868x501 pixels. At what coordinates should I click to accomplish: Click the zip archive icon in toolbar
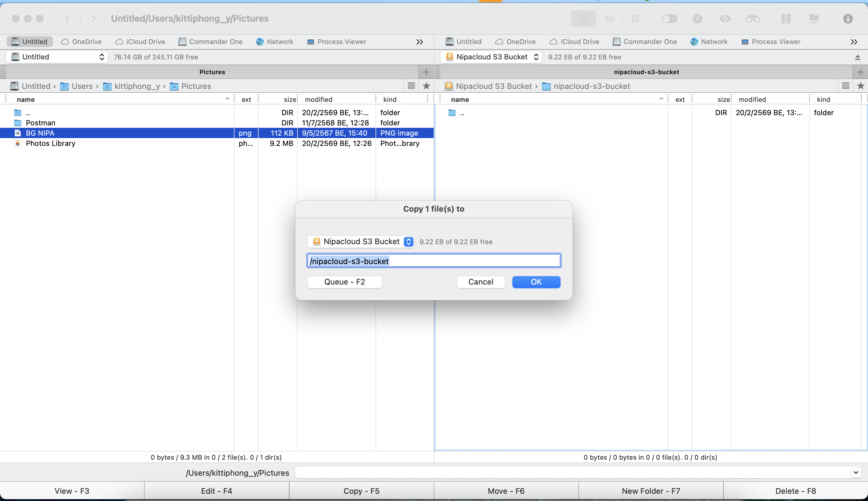[786, 19]
